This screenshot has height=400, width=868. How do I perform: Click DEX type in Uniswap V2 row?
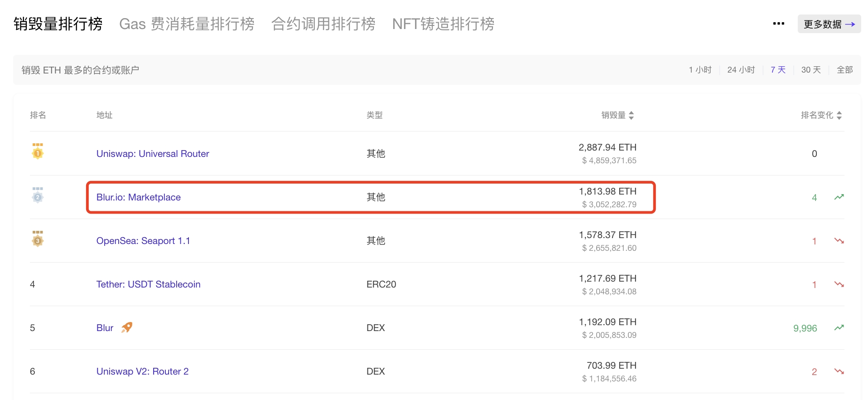coord(376,371)
